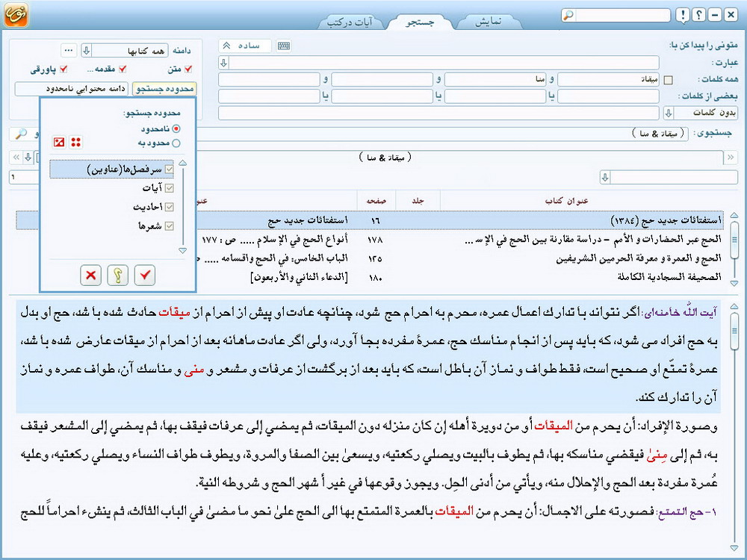The width and height of the screenshot is (747, 560).
Task: Click the deselect icon beside the four-dot icon
Action: click(x=59, y=143)
